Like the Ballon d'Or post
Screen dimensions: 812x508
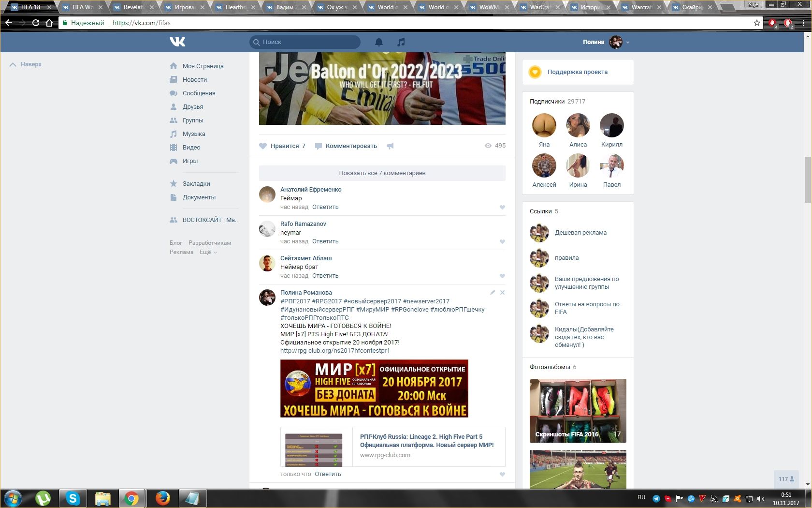coord(283,146)
